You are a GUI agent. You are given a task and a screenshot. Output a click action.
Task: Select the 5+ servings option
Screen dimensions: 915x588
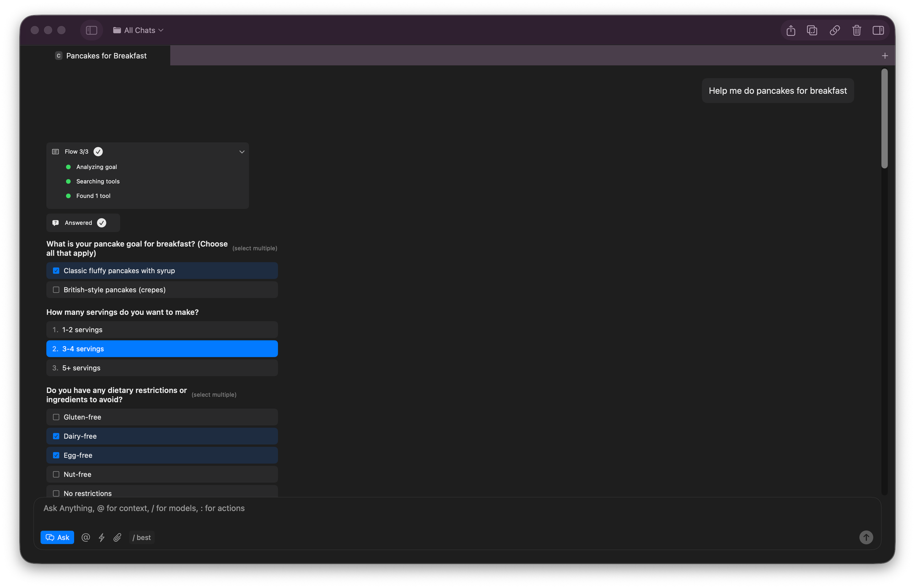tap(162, 368)
